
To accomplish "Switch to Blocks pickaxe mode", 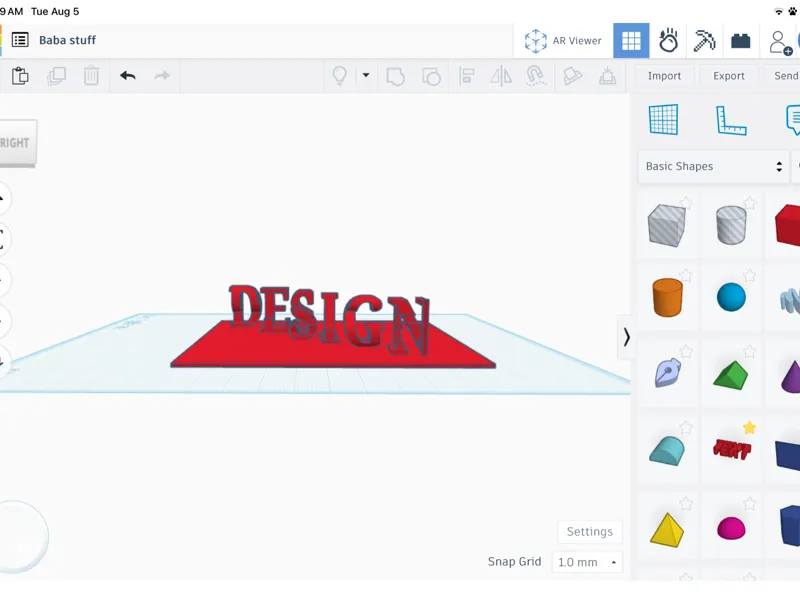I will coord(705,40).
